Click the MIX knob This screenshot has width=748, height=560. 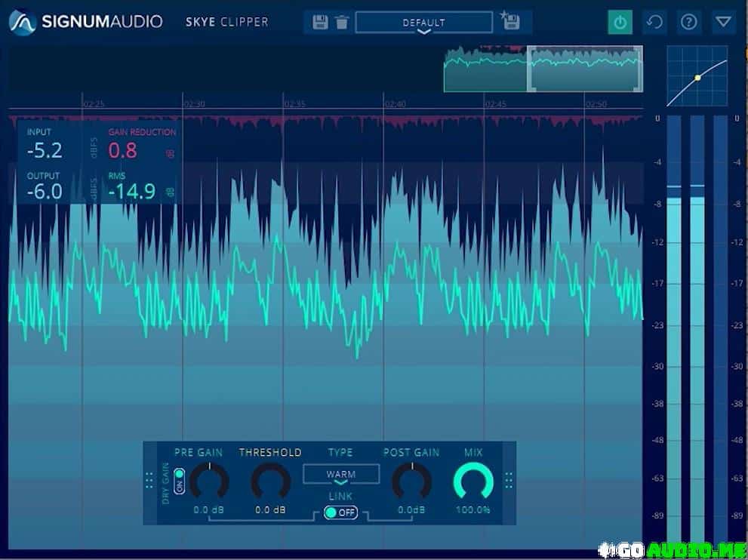click(x=473, y=482)
